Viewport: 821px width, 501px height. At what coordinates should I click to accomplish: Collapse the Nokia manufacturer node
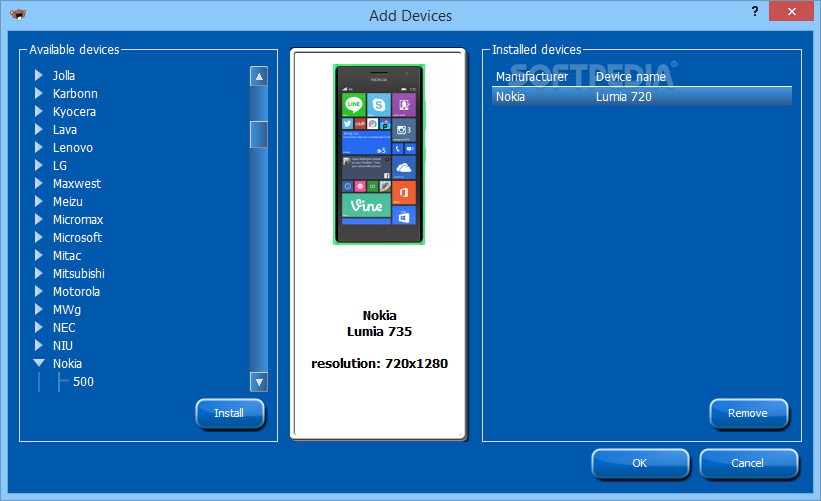[39, 363]
